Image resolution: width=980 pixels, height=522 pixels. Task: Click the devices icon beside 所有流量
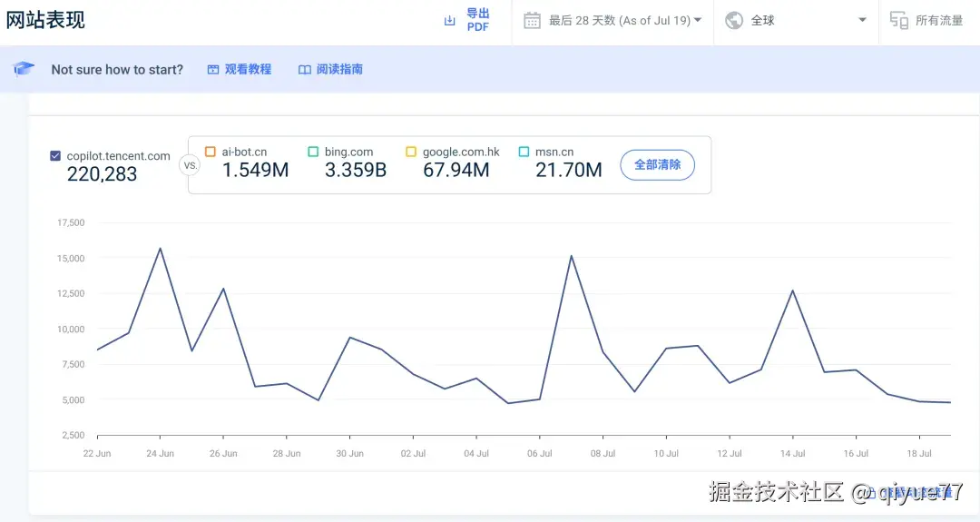tap(898, 21)
